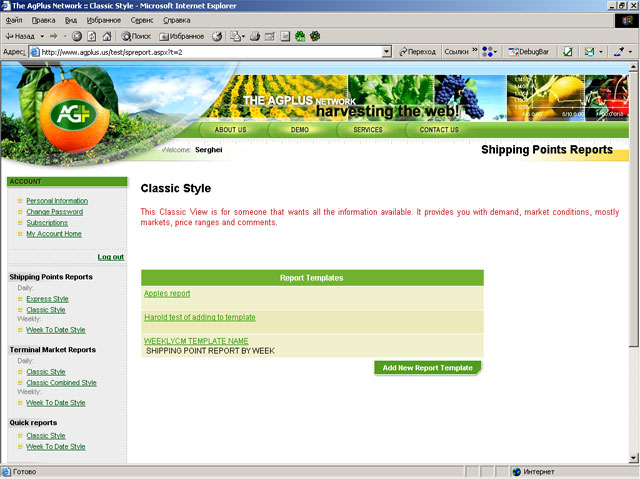The width and height of the screenshot is (640, 480).
Task: Open Terminal Market daily Classic Style link
Action: 46,372
